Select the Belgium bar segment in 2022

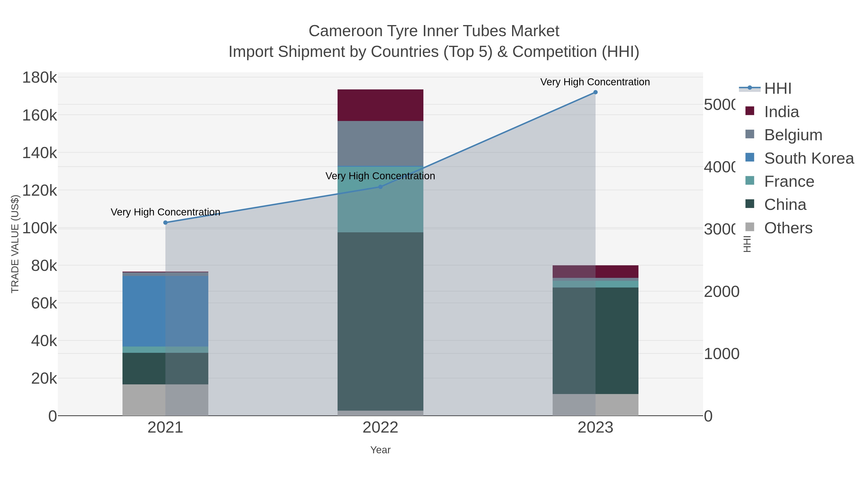tap(380, 144)
